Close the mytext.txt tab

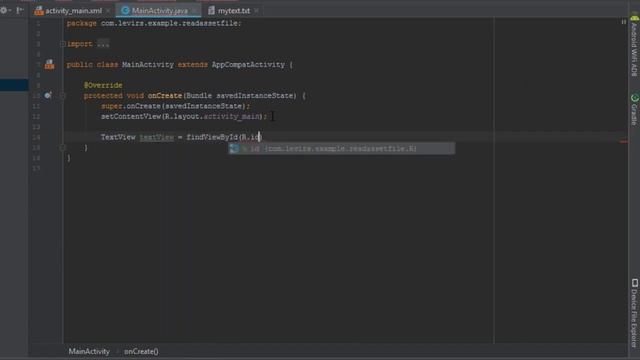point(256,11)
